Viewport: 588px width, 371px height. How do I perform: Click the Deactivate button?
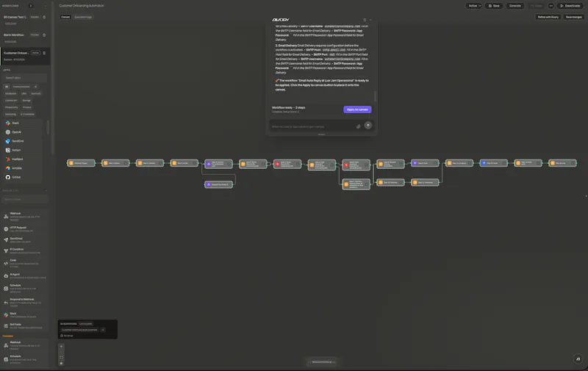570,6
